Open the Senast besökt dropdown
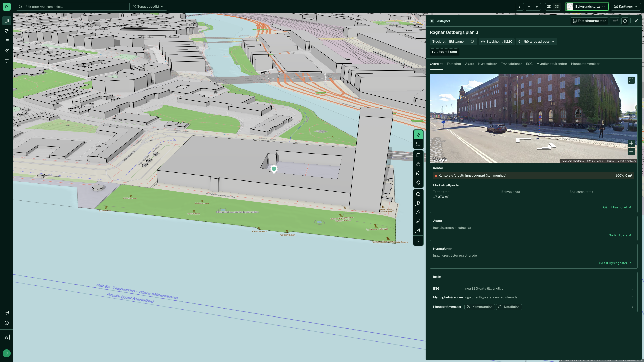The height and width of the screenshot is (362, 644). (x=148, y=7)
